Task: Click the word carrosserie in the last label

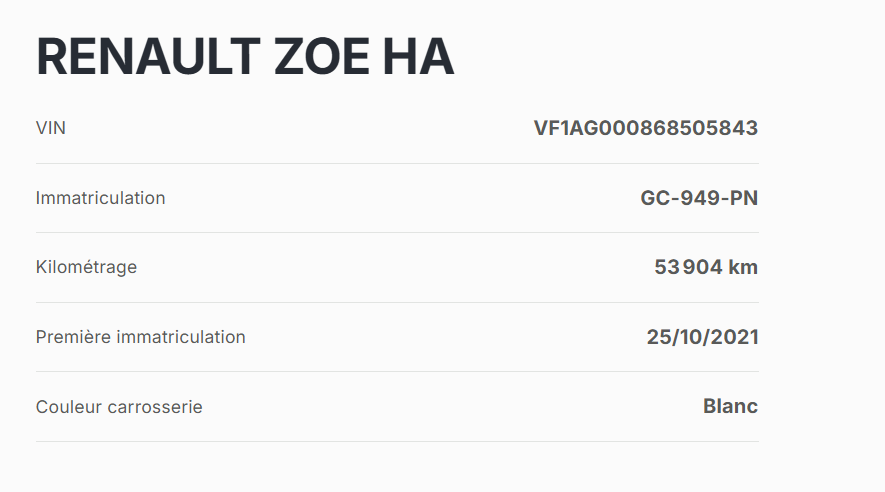Action: pyautogui.click(x=155, y=407)
